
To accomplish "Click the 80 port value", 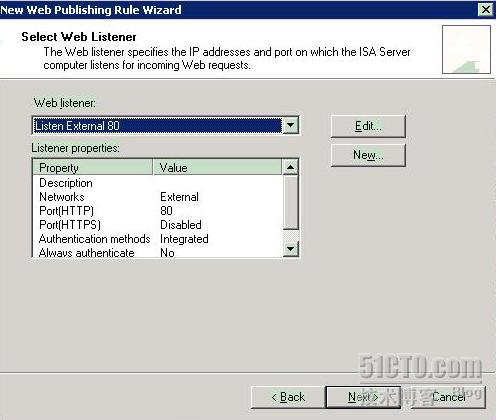I will (166, 211).
